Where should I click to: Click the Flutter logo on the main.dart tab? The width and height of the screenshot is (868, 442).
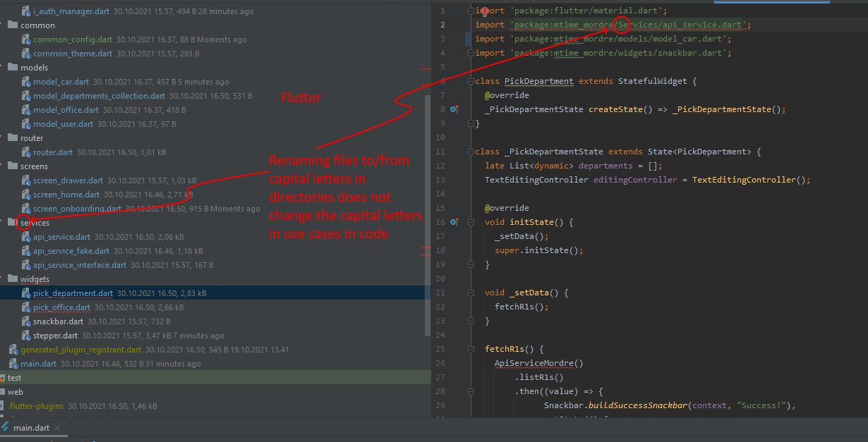(6, 427)
